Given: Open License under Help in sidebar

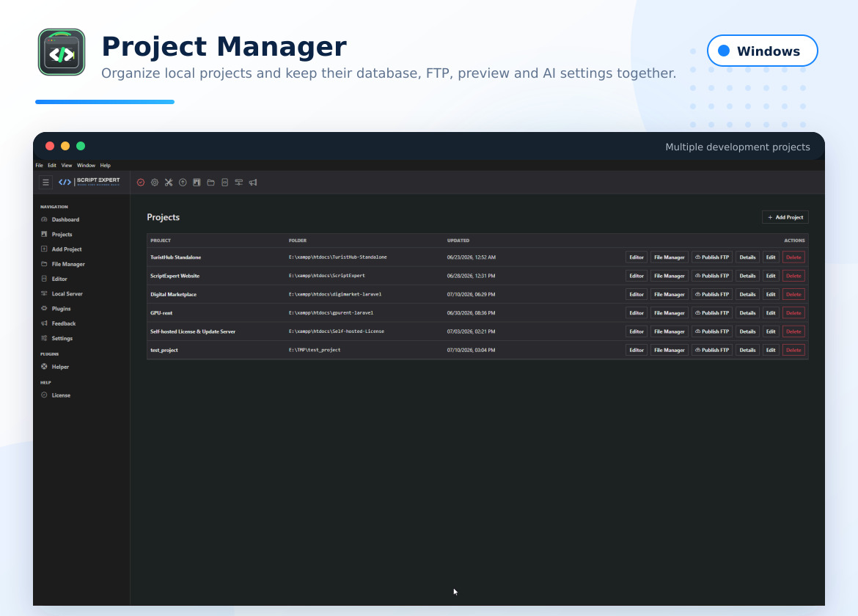Looking at the screenshot, I should click(x=61, y=395).
